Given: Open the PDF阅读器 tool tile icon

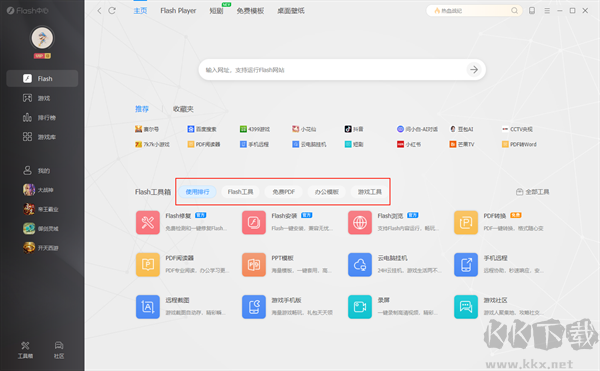Looking at the screenshot, I should (148, 264).
